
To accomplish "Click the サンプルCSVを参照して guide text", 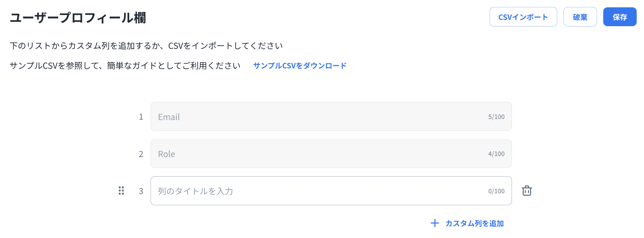I will [125, 66].
